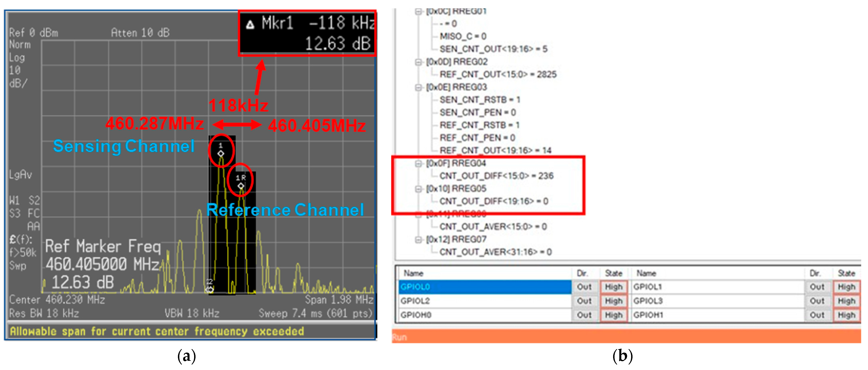Toggle GPIOL0 High state button
The height and width of the screenshot is (370, 868).
613,287
